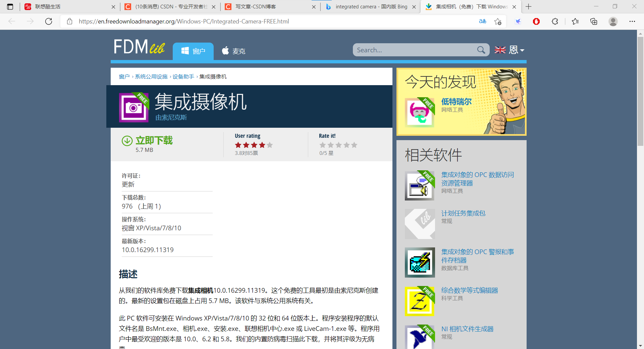Screen dimensions: 644x349
Task: Click the 今天的发现 banner heading
Action: (x=440, y=82)
